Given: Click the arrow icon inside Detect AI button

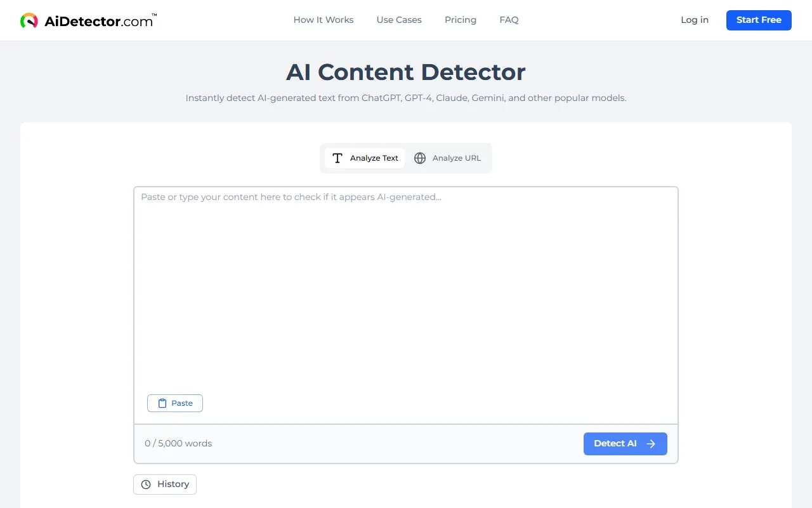Looking at the screenshot, I should click(652, 443).
